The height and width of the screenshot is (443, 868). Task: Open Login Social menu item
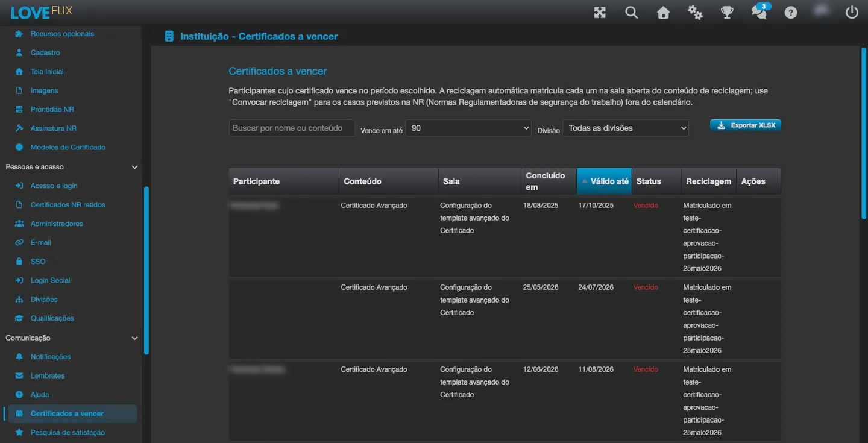coord(51,280)
